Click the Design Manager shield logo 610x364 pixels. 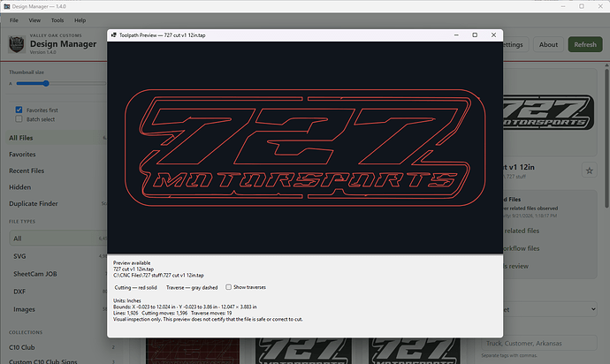point(16,44)
